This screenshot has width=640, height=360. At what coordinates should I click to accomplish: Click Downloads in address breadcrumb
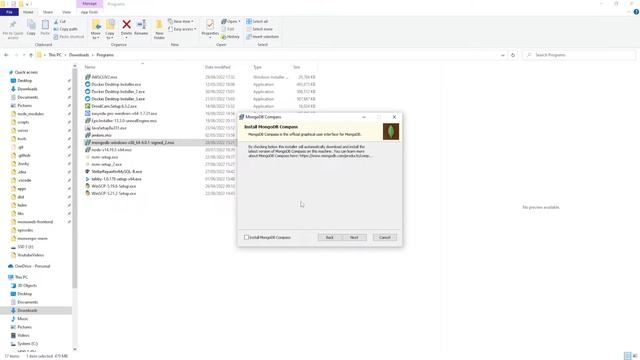(x=79, y=55)
